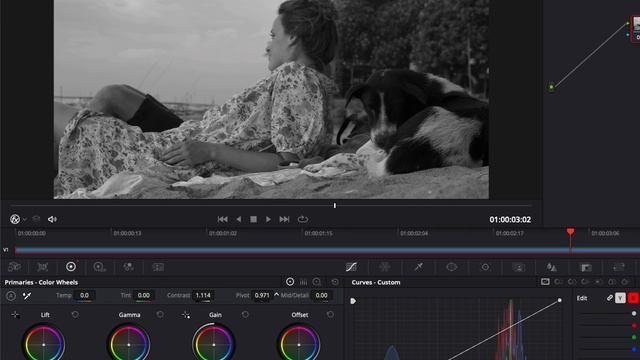Mute the viewer audio
Image resolution: width=640 pixels, height=360 pixels.
click(x=52, y=219)
